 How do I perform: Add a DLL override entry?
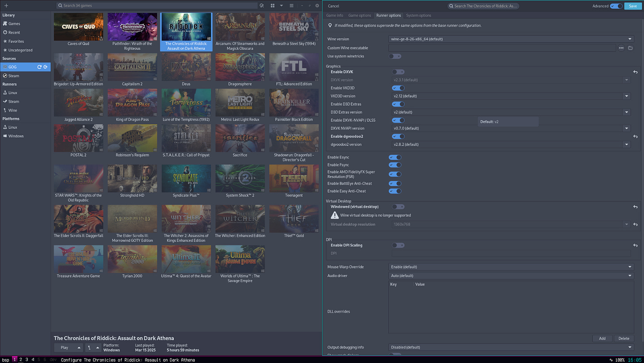(602, 338)
